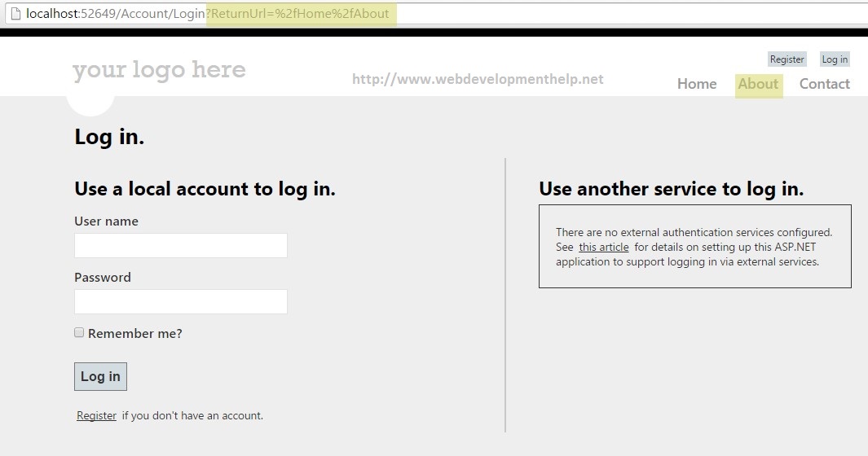Click 'Use a local account to log in.' heading
The height and width of the screenshot is (456, 868).
205,189
